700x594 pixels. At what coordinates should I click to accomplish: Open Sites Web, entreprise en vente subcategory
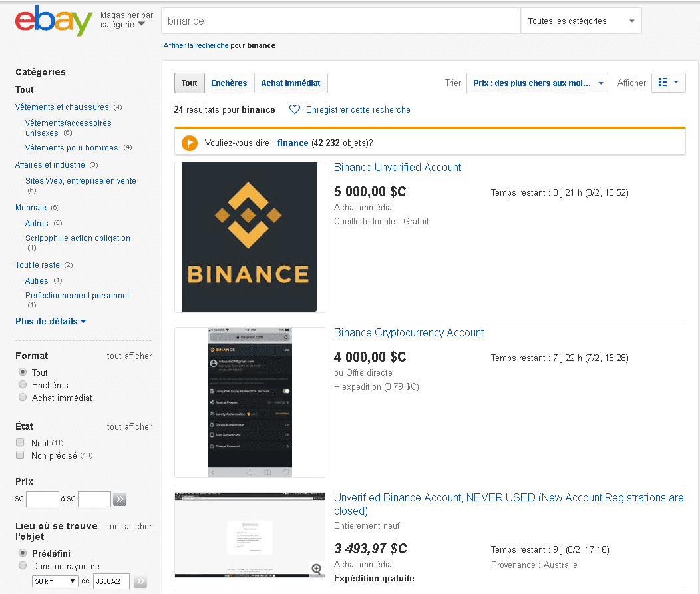81,181
